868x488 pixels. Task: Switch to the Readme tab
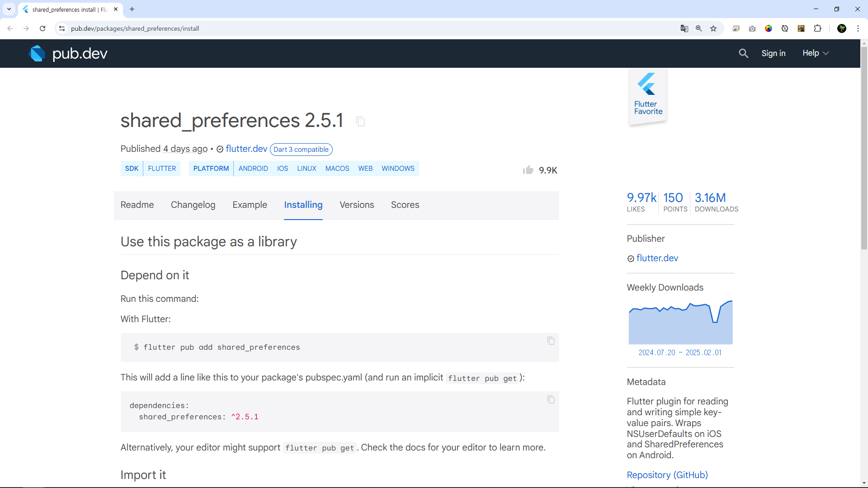pyautogui.click(x=137, y=205)
